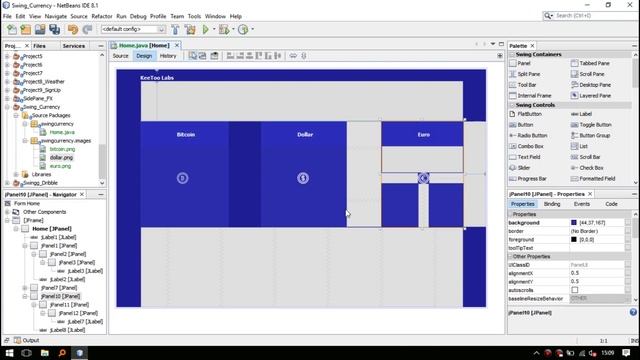The width and height of the screenshot is (640, 360).
Task: Click the Save All toolbar icon
Action: (x=54, y=29)
